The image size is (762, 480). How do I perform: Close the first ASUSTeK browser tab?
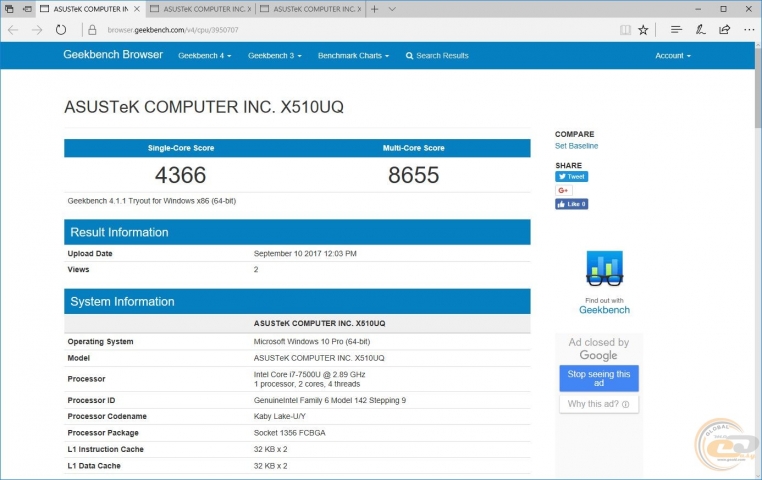tap(137, 9)
